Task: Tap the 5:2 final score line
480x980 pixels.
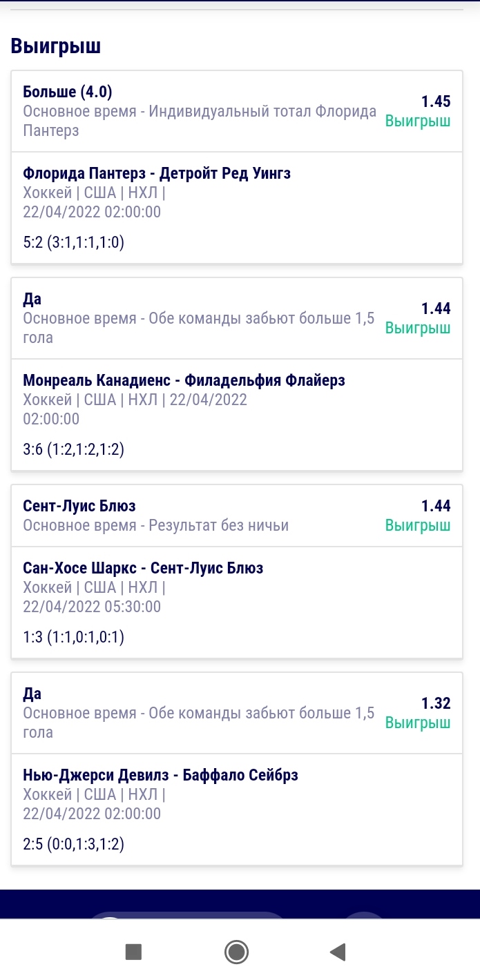Action: [73, 242]
